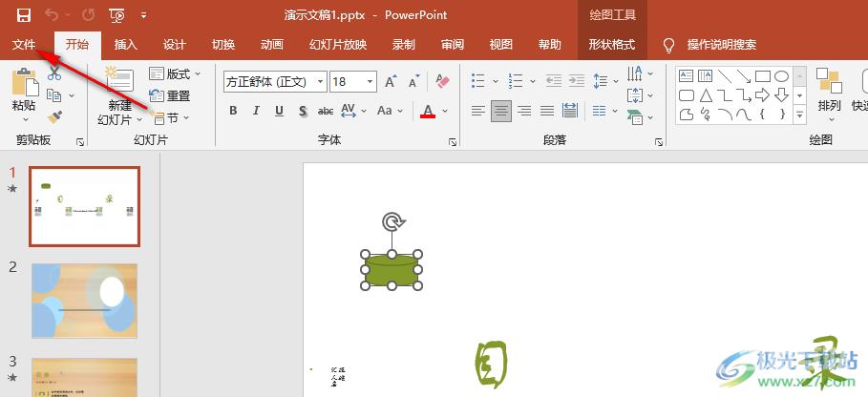868x397 pixels.
Task: Select the triangle shape in gallery
Action: point(706,95)
